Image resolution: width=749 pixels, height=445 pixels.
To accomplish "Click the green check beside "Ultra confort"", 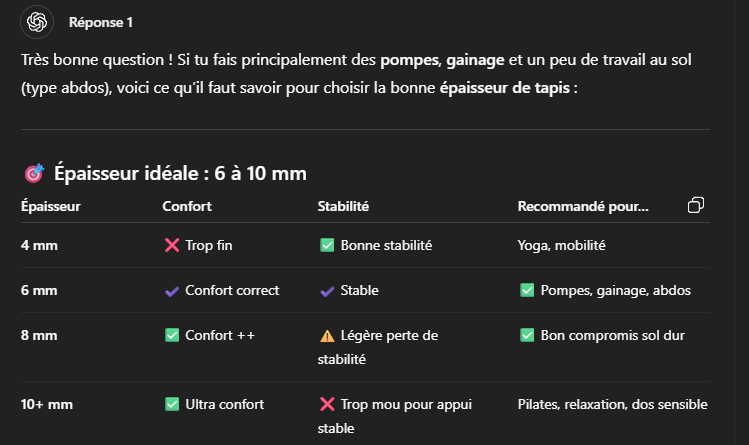I will point(171,405).
